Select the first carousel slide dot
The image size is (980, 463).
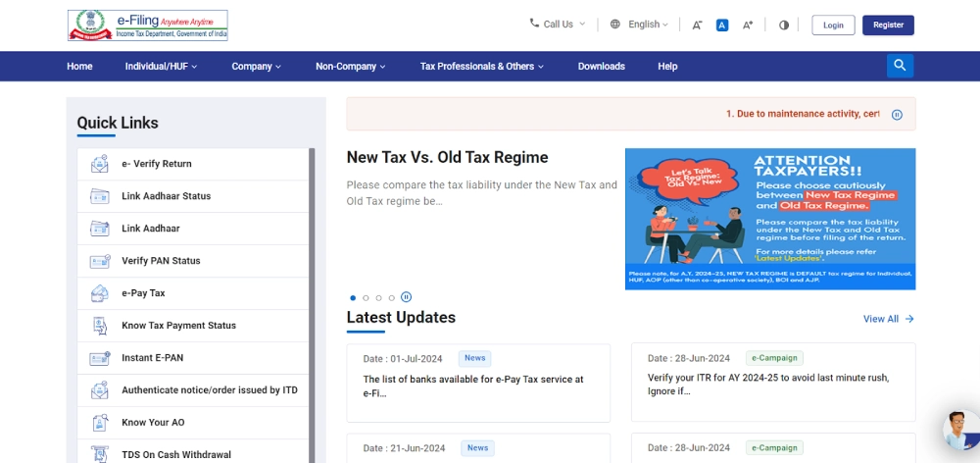pyautogui.click(x=353, y=298)
